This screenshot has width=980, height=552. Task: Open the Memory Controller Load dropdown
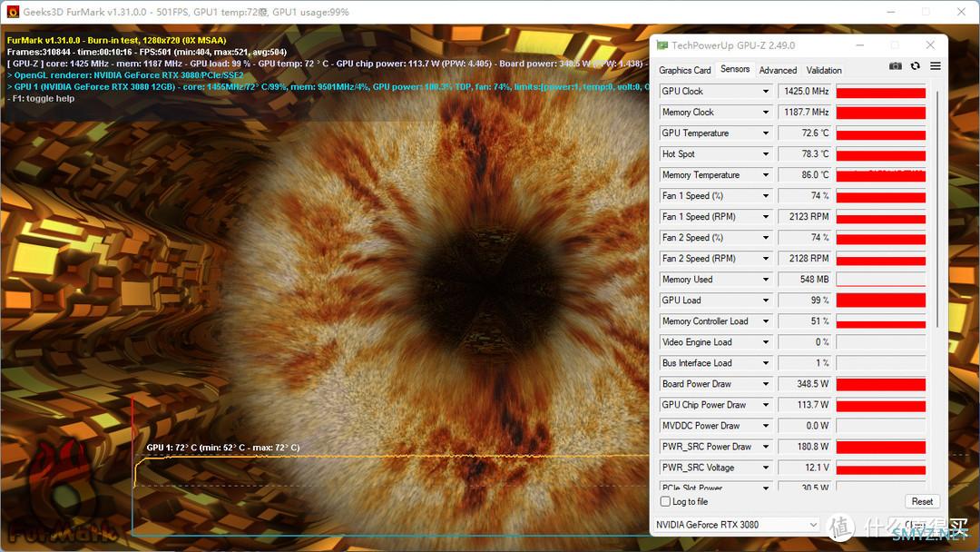point(766,321)
